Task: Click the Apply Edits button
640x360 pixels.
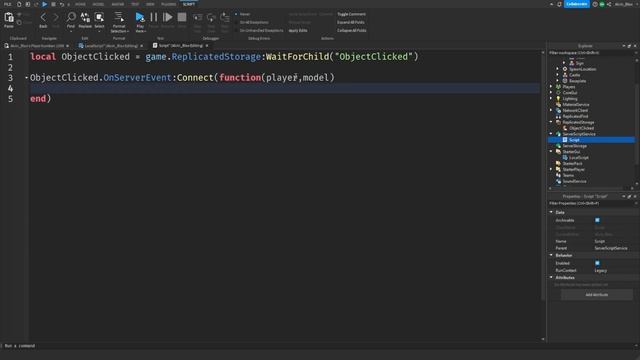Action: tap(298, 31)
